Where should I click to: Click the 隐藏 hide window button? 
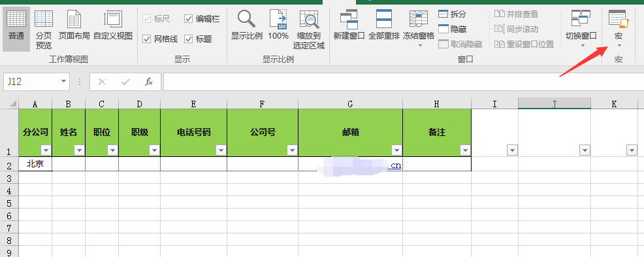coord(453,29)
